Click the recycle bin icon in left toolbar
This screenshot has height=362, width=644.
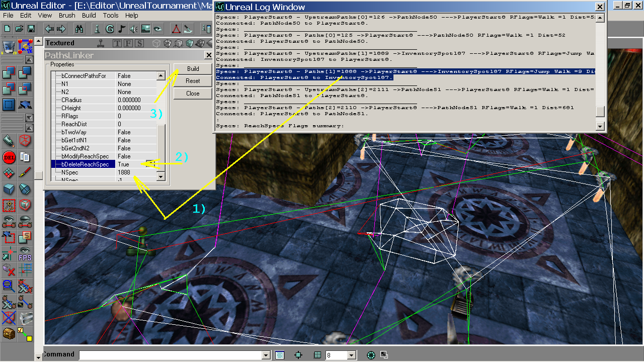(x=8, y=46)
